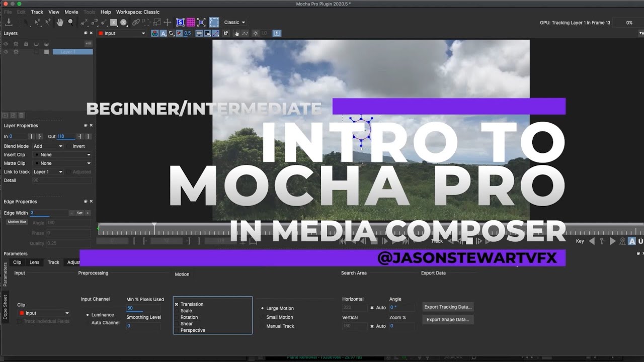This screenshot has height=362, width=644.
Task: Click the Link/attach layer tool icon
Action: 136,22
